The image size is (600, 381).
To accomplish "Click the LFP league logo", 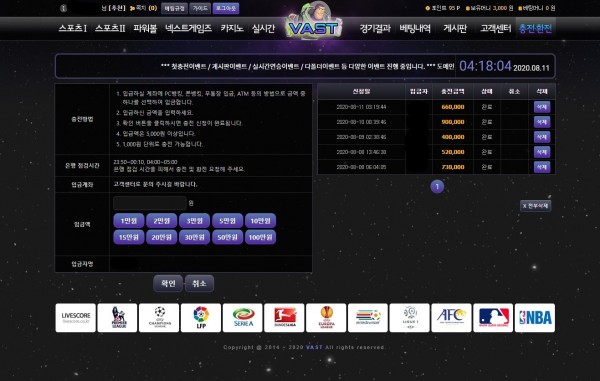I will pyautogui.click(x=201, y=318).
